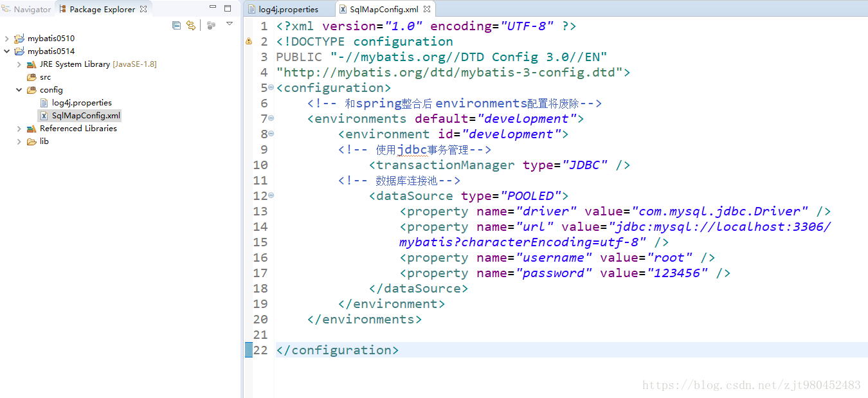Click the log4j.properties file icon in tree
Image resolution: width=868 pixels, height=398 pixels.
click(44, 103)
